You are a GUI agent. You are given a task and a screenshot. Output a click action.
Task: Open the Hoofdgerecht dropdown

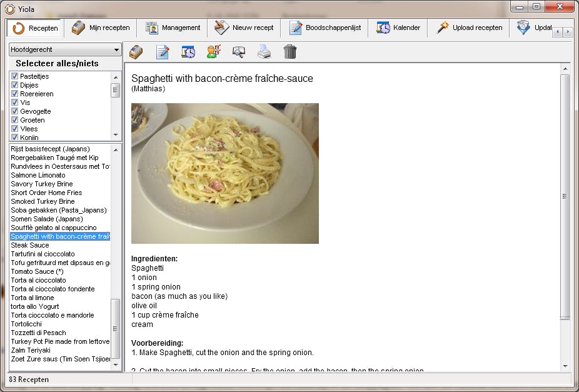[x=65, y=49]
